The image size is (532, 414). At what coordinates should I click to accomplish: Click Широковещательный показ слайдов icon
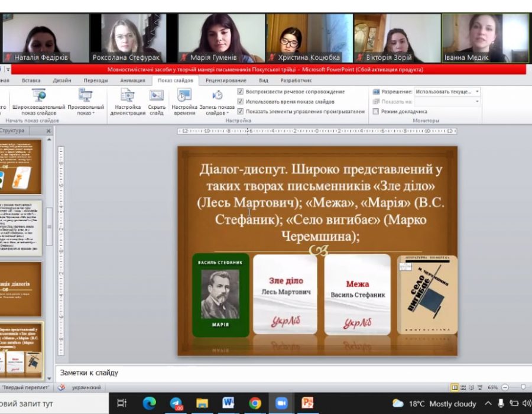click(x=39, y=95)
